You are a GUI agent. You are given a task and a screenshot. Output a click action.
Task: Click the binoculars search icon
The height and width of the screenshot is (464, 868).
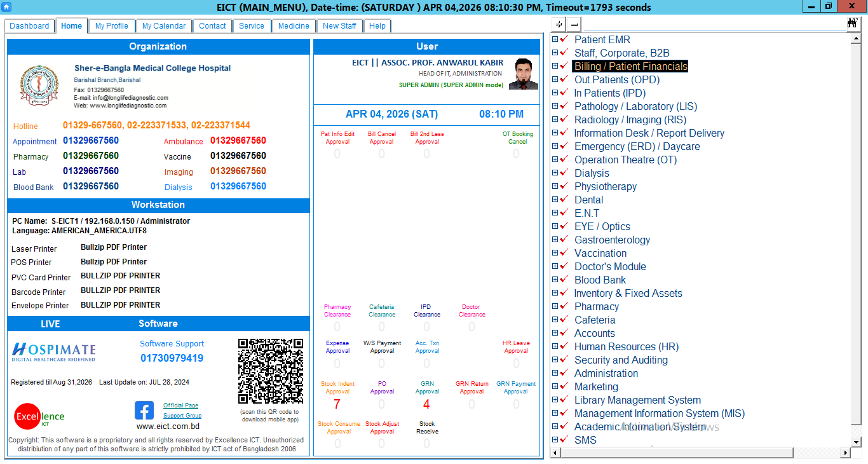pos(852,24)
